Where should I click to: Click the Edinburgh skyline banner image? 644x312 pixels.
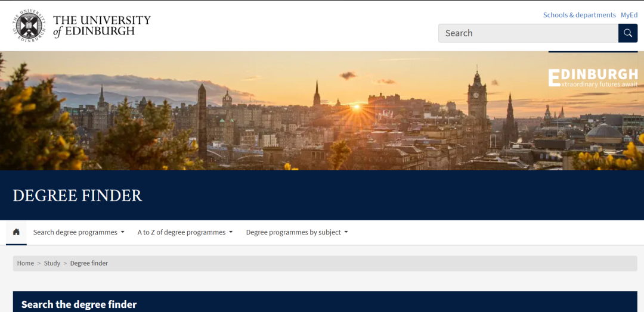click(x=322, y=111)
